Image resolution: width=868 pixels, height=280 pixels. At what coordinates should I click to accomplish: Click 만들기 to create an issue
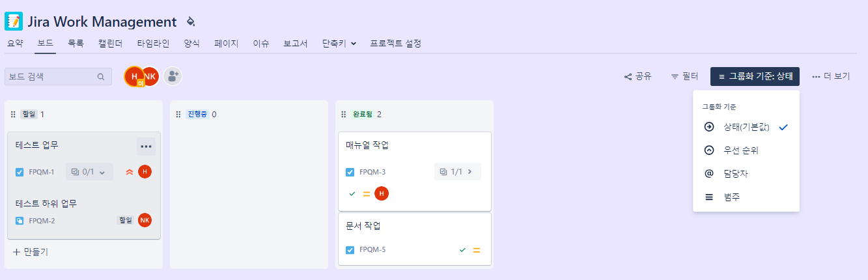pyautogui.click(x=30, y=251)
